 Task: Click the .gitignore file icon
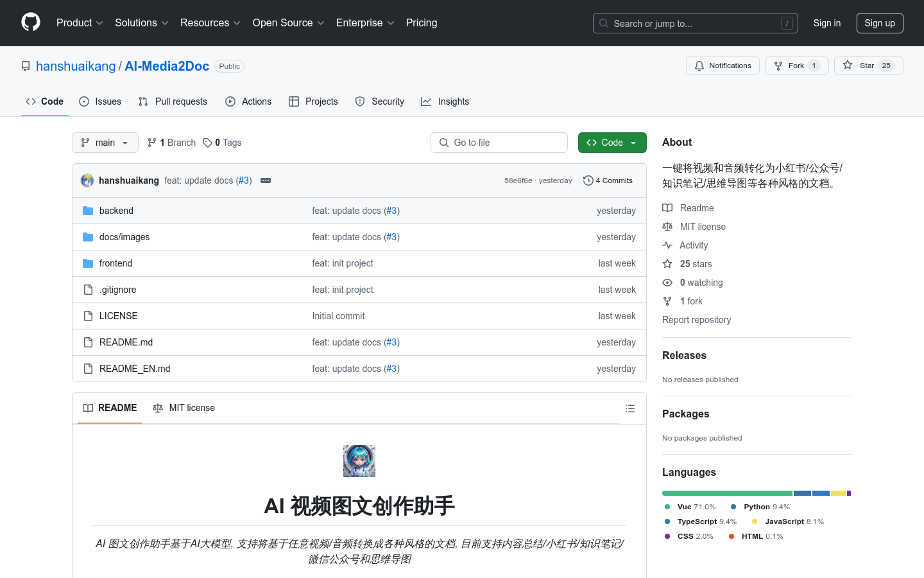[88, 290]
